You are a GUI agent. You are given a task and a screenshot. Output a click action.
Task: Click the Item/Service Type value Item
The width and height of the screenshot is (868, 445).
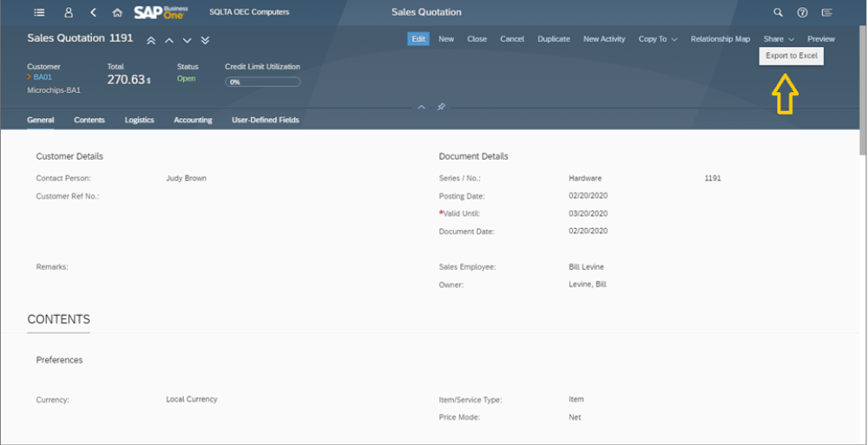pos(576,399)
